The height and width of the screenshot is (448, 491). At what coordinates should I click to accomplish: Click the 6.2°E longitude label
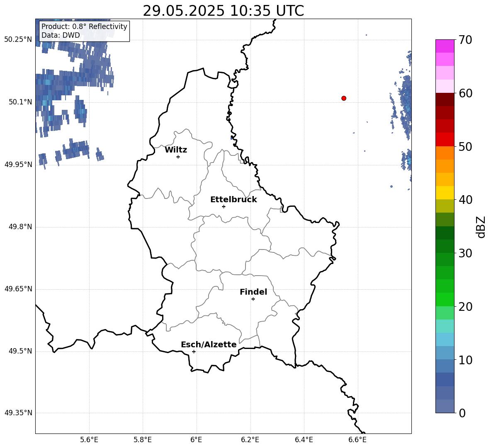coord(250,440)
